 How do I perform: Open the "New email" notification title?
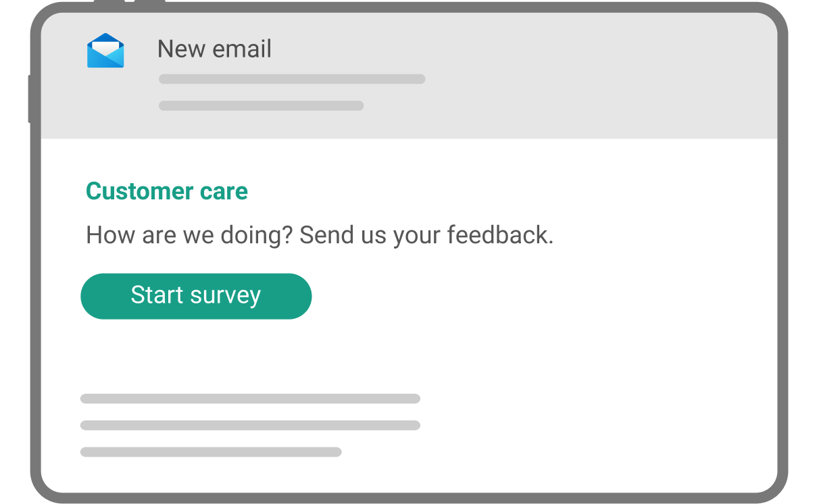(214, 49)
